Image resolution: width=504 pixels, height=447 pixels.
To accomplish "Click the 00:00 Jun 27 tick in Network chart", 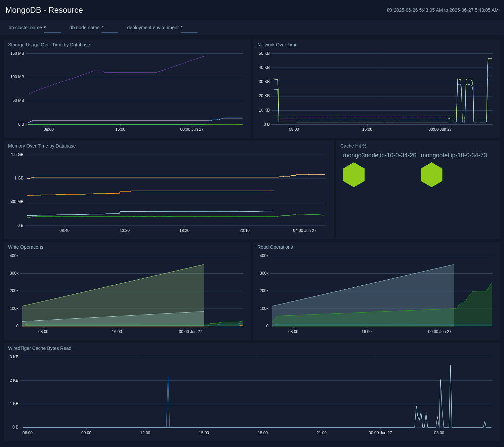I will (x=440, y=129).
